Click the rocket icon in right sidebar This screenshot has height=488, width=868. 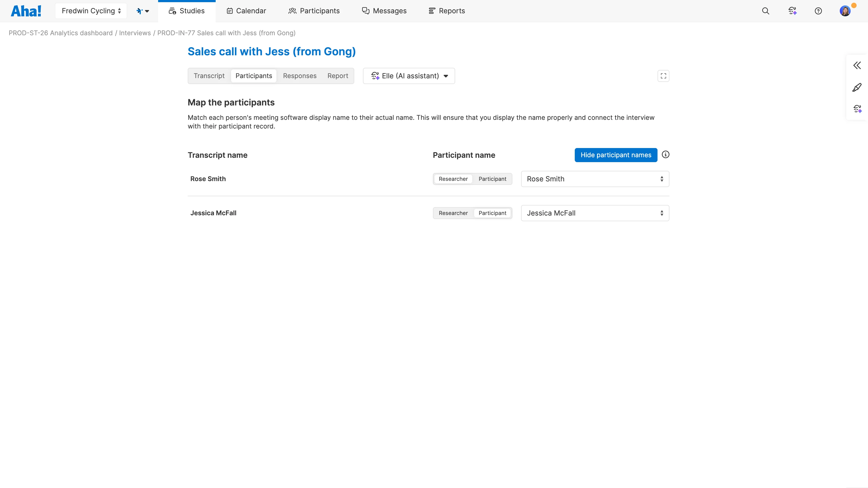(x=857, y=87)
